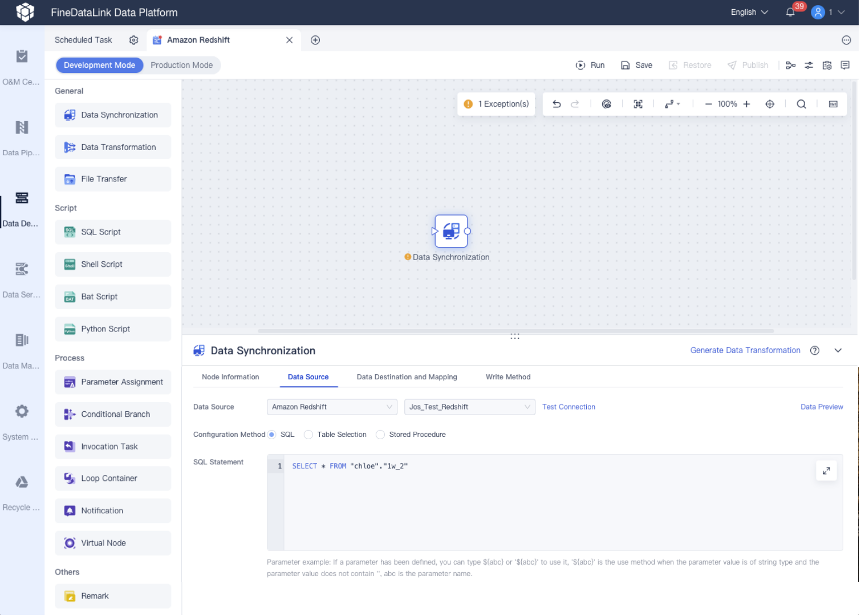The height and width of the screenshot is (616, 861).
Task: Click Test Connection link
Action: click(568, 407)
